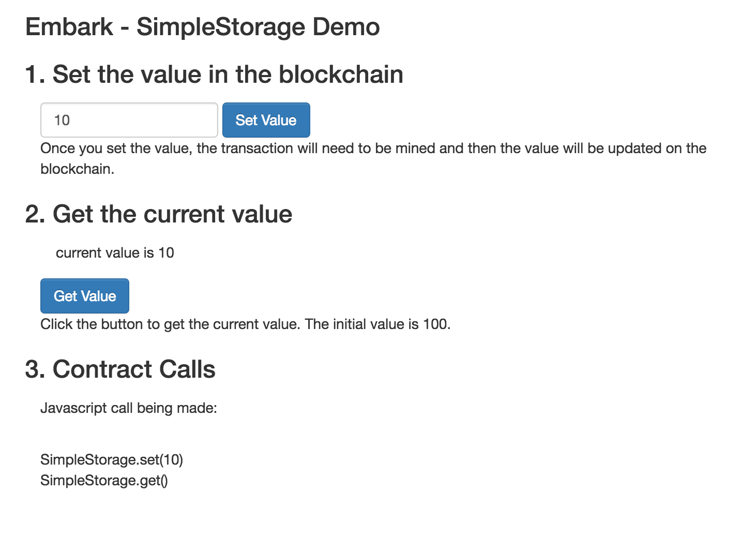The height and width of the screenshot is (536, 756).
Task: Click the word Demo in the page title
Action: click(346, 27)
